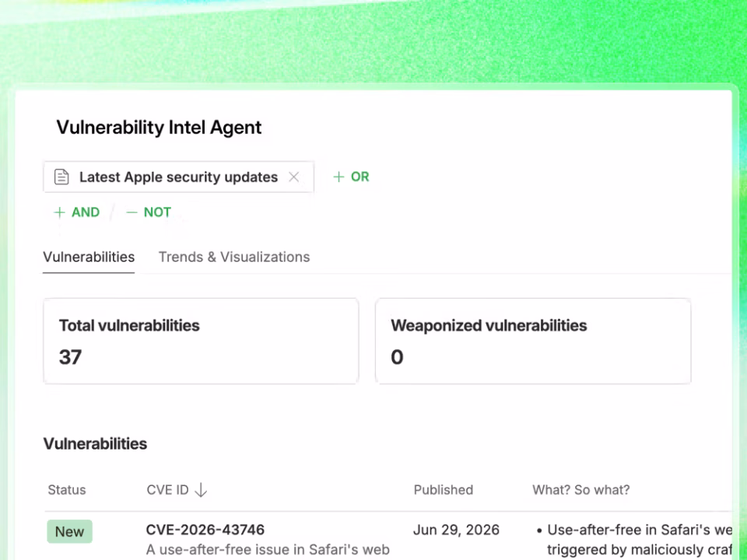Select the Weaponized vulnerabilities card
The height and width of the screenshot is (560, 747).
tap(533, 341)
